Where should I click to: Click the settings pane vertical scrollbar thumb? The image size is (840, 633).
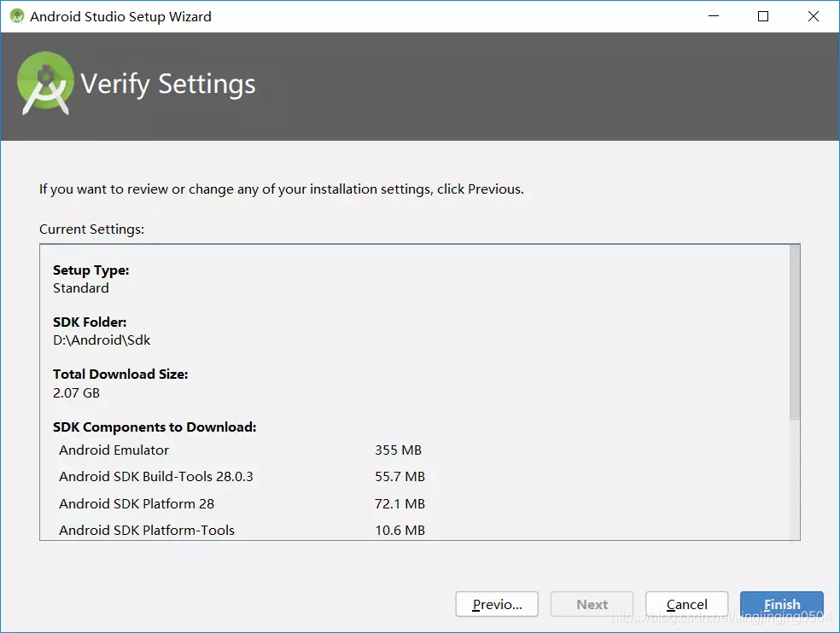point(795,332)
